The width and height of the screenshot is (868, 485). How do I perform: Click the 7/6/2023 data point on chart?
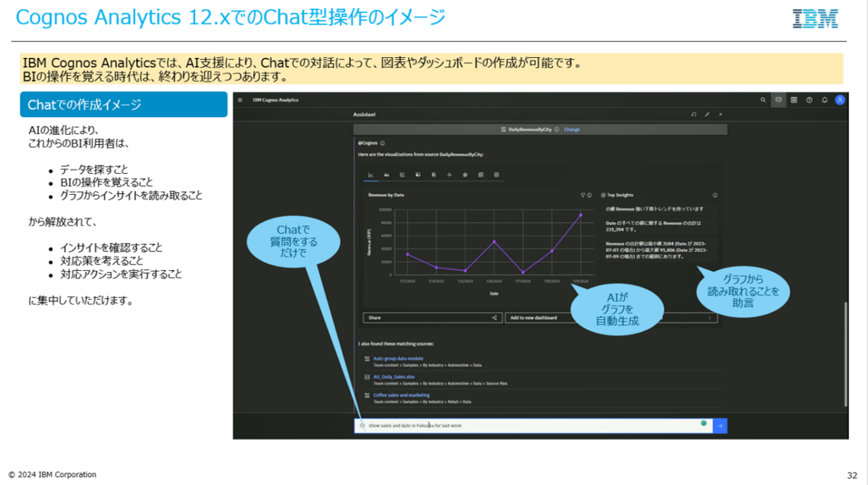(x=494, y=241)
